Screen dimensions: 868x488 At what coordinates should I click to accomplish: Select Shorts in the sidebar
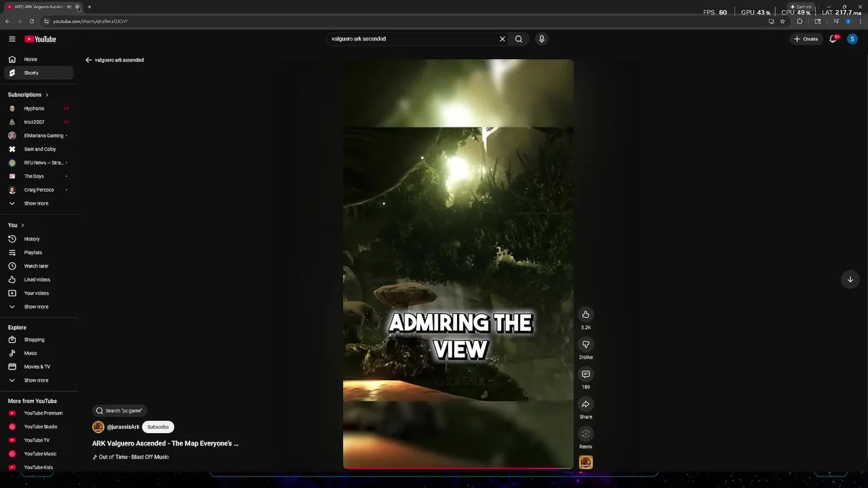[x=38, y=73]
